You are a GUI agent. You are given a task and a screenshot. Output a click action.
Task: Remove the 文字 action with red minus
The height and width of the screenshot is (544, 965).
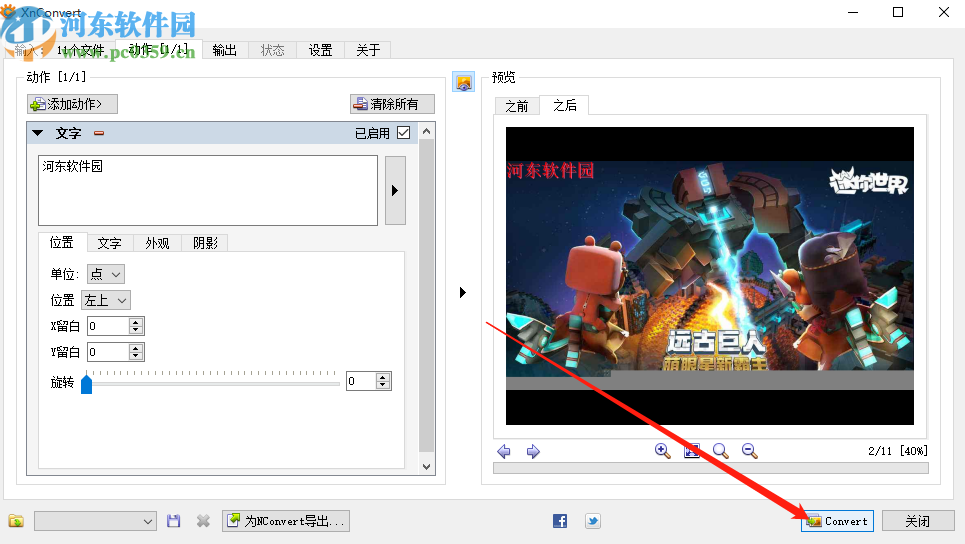[99, 133]
